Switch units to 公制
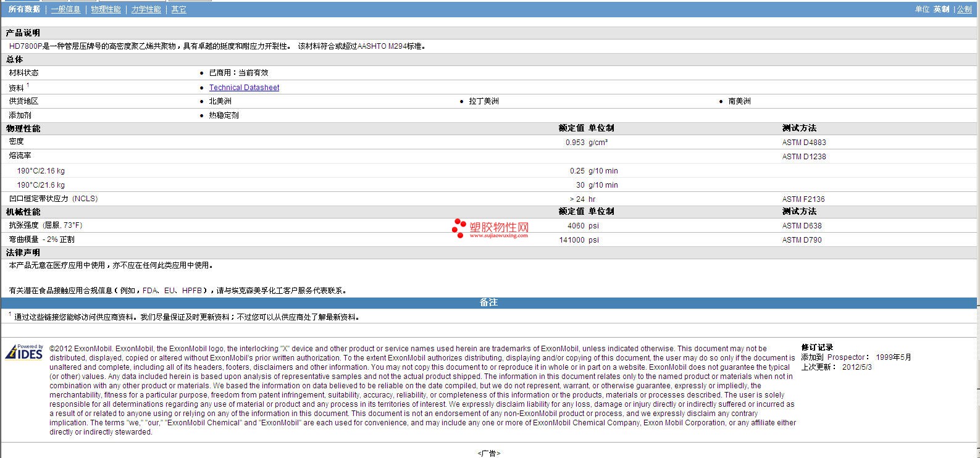980x458 pixels. pos(964,9)
